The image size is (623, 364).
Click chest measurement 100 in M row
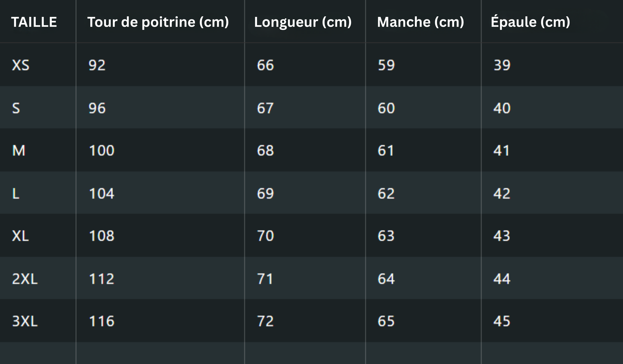[102, 151]
